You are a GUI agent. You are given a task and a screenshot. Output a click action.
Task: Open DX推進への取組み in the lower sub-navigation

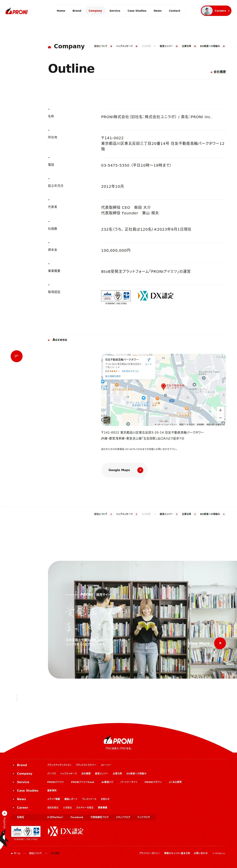pos(212,514)
